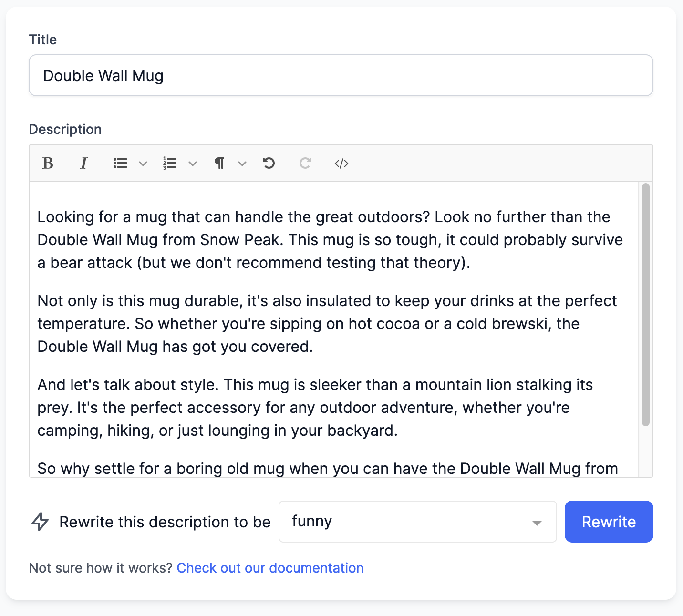The width and height of the screenshot is (683, 616).
Task: Redo the last undone edit
Action: coord(305,164)
